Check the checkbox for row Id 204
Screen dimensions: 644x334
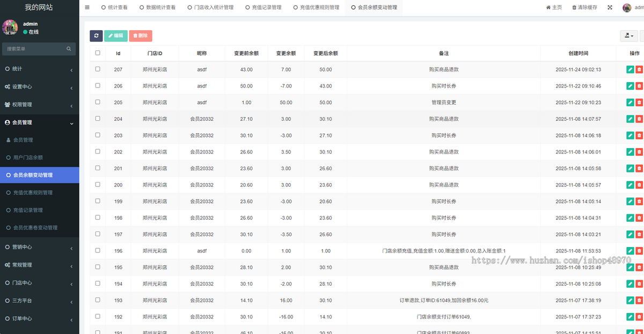[x=97, y=119]
